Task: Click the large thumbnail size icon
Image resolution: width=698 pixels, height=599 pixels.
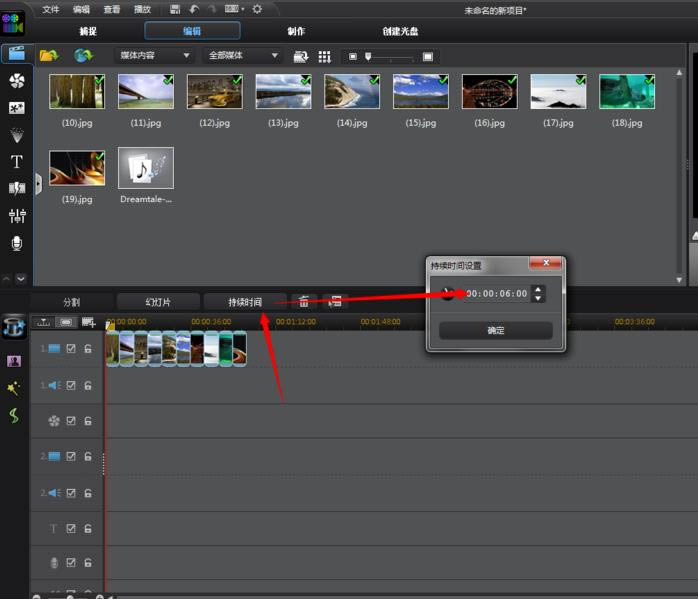Action: pos(428,57)
